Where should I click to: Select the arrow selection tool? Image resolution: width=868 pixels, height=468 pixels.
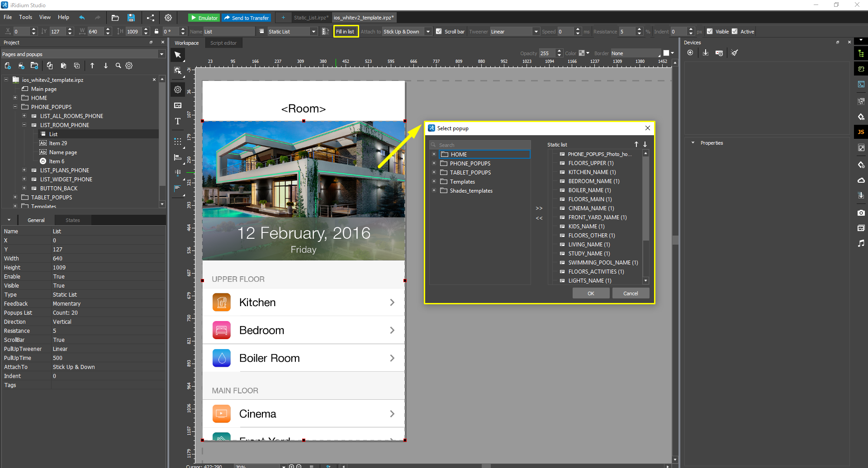coord(178,55)
